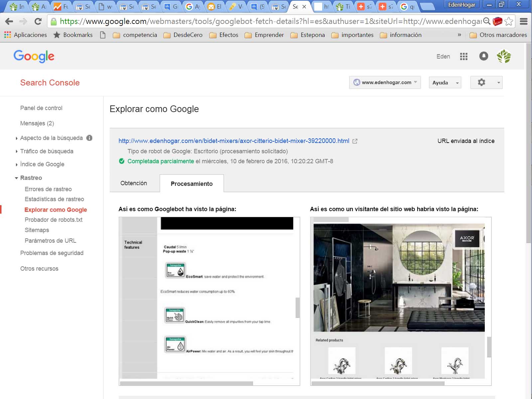Show hidden bookmarks with the overflow chevron

tap(459, 35)
